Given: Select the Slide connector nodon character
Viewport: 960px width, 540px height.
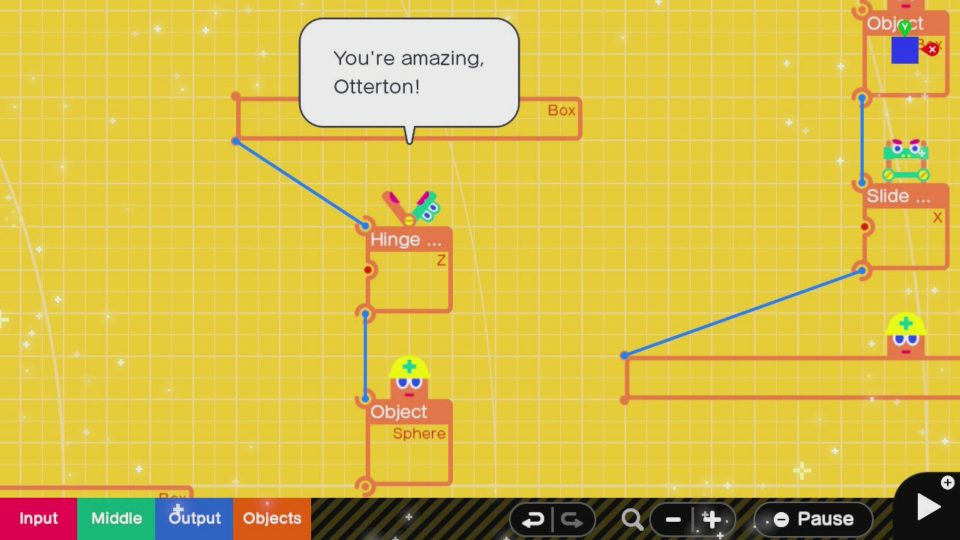Looking at the screenshot, I should point(906,160).
